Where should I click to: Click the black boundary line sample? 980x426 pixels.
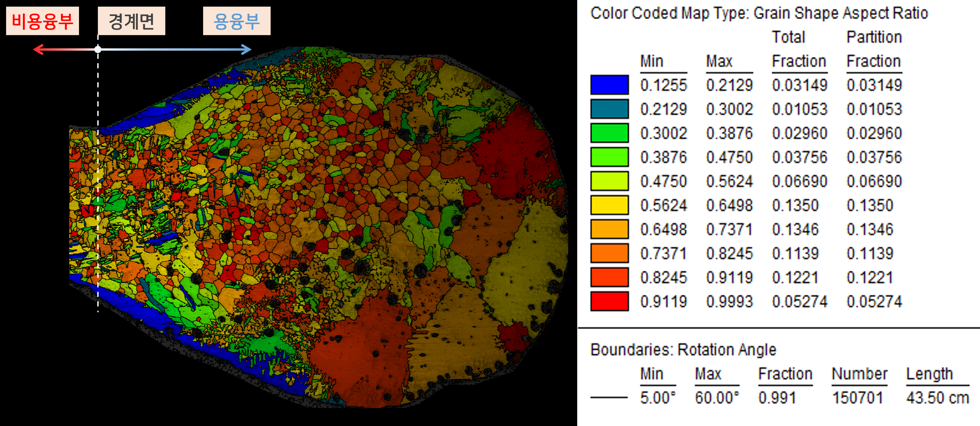coord(609,397)
